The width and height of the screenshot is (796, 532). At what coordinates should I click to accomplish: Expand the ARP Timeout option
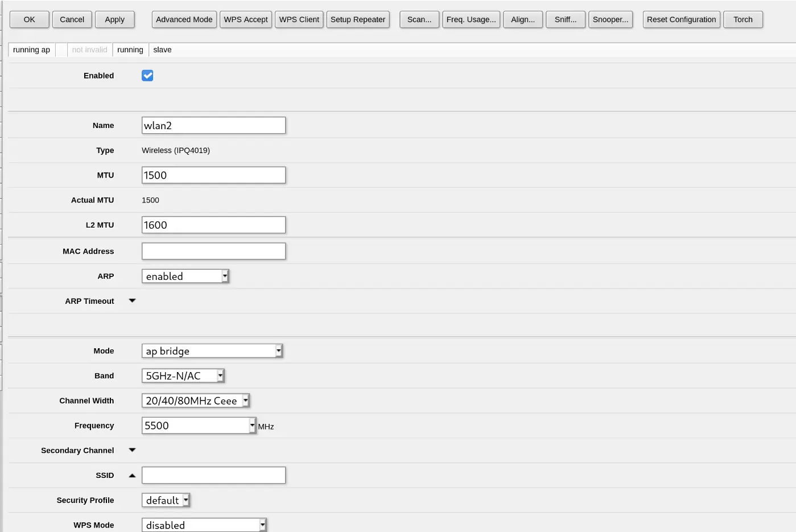coord(132,300)
